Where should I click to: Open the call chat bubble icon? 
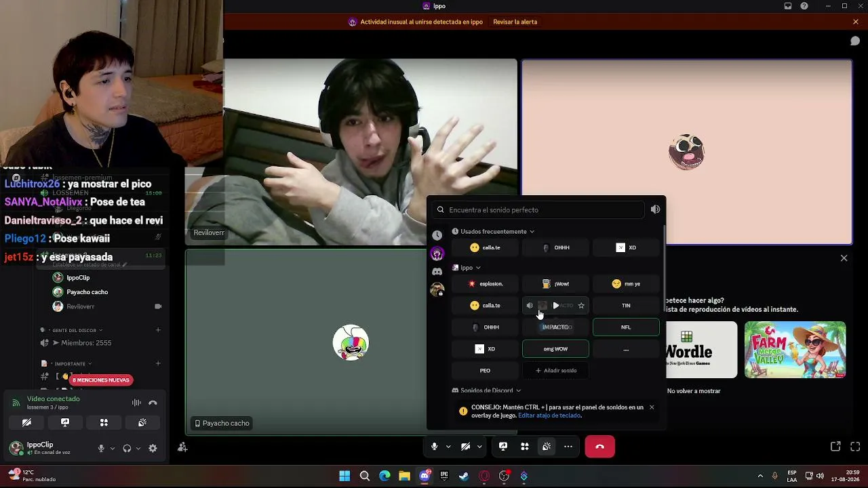coord(855,41)
